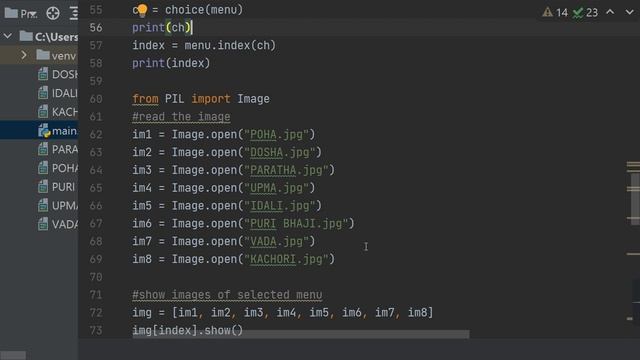Open the KACHORI image file in the tree
The image size is (640, 360).
point(64,112)
